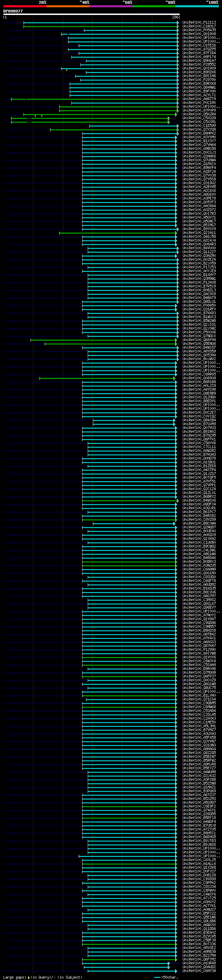Click the green alignment bar for UniRef100_A4RZT9

[x=95, y=99]
